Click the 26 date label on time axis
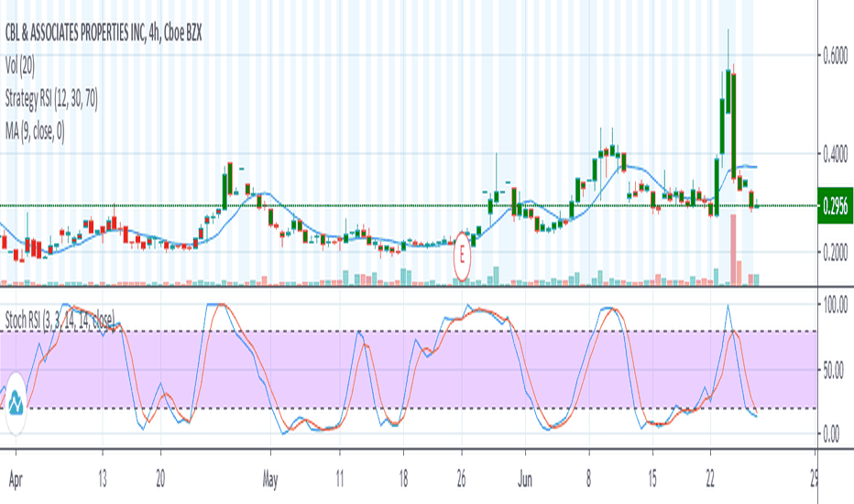854x504 pixels. click(461, 479)
